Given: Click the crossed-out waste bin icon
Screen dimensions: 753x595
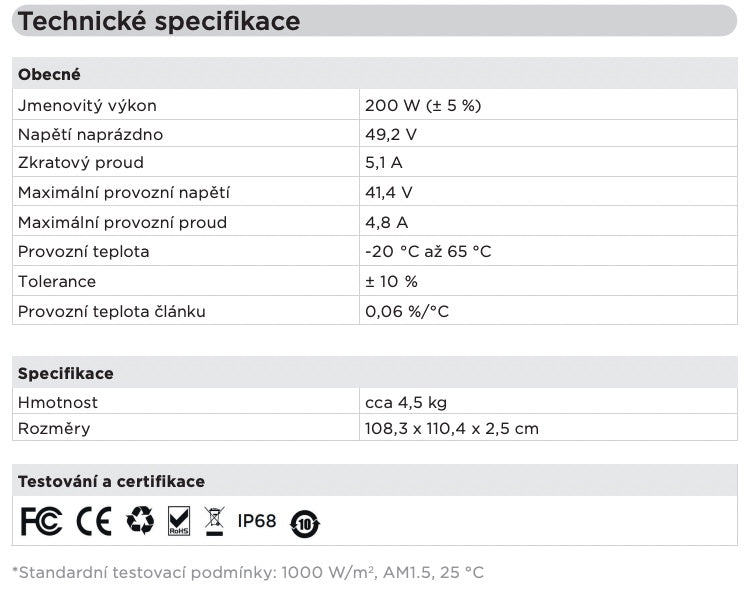Looking at the screenshot, I should pyautogui.click(x=214, y=521).
